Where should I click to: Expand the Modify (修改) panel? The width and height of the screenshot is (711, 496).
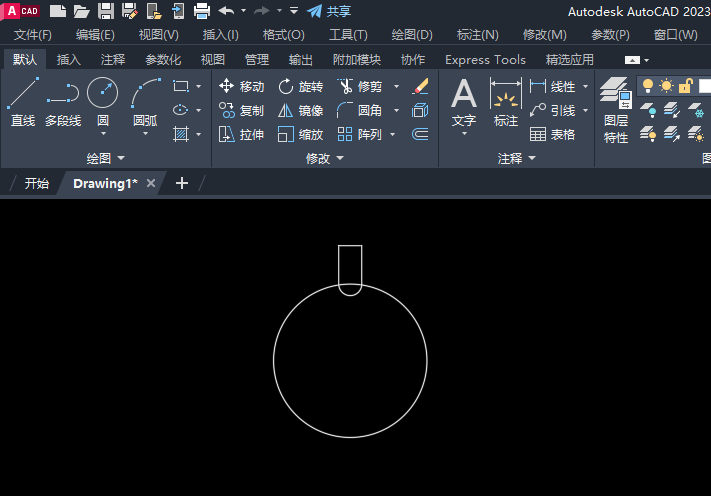click(325, 158)
